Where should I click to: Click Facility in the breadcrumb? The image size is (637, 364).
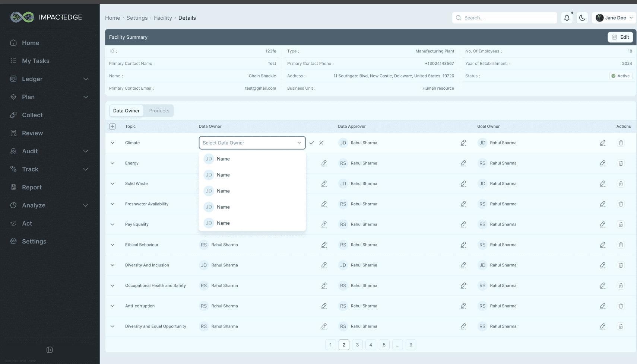tap(163, 18)
